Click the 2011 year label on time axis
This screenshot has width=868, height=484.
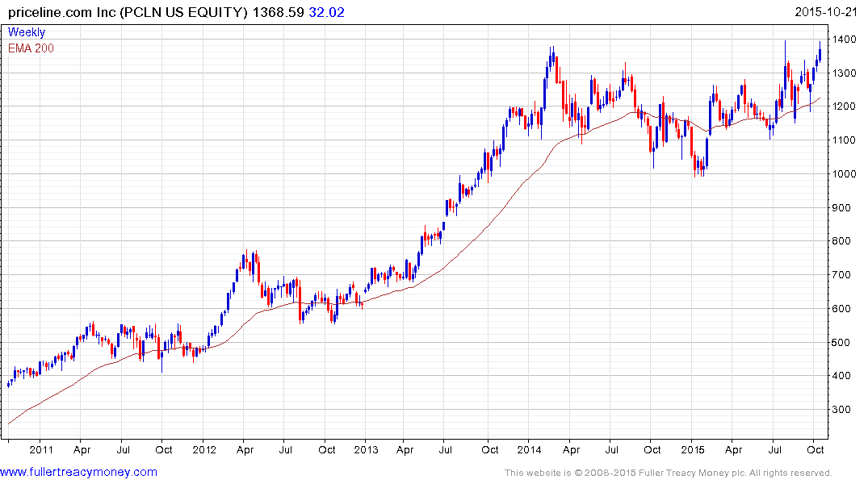tap(41, 449)
